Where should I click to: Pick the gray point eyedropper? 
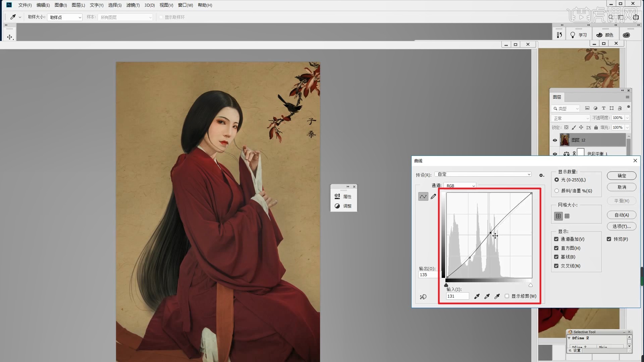click(487, 296)
